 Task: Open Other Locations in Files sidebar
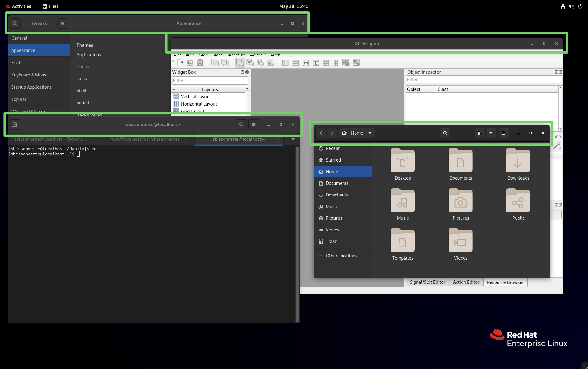tap(341, 256)
